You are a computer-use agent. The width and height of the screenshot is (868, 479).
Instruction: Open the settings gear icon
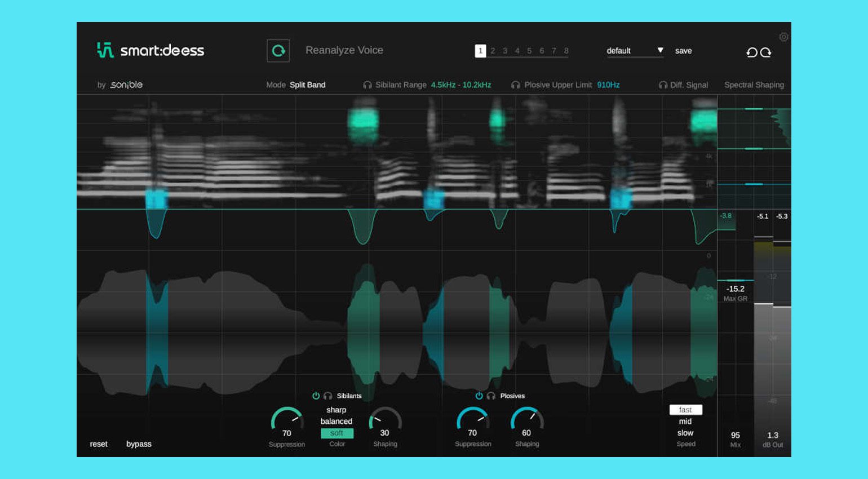click(x=783, y=37)
